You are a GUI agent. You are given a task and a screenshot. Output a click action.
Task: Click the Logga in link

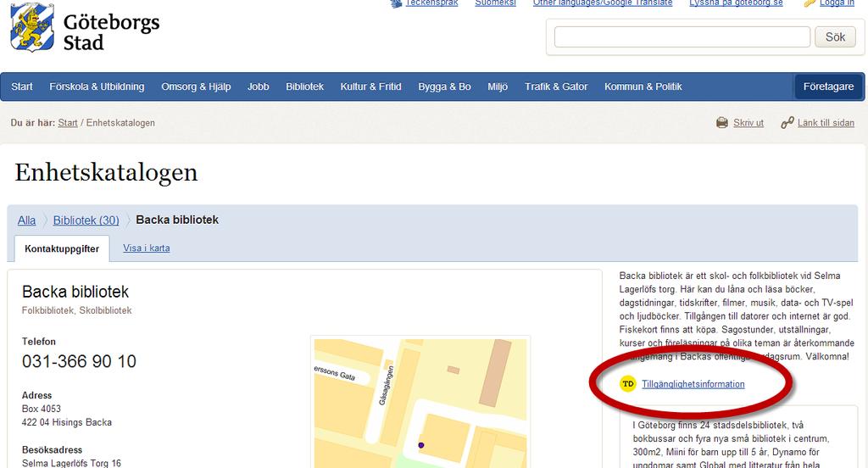pos(837,3)
